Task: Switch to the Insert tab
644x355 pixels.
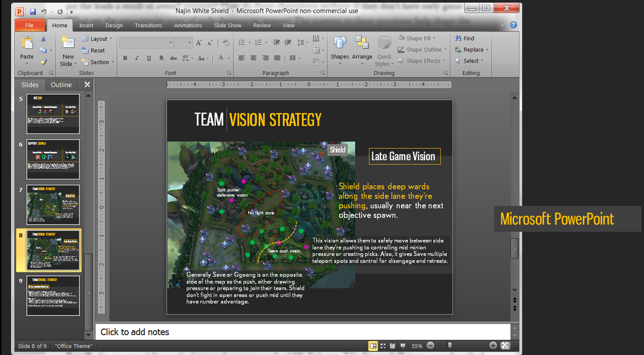Action: click(86, 25)
